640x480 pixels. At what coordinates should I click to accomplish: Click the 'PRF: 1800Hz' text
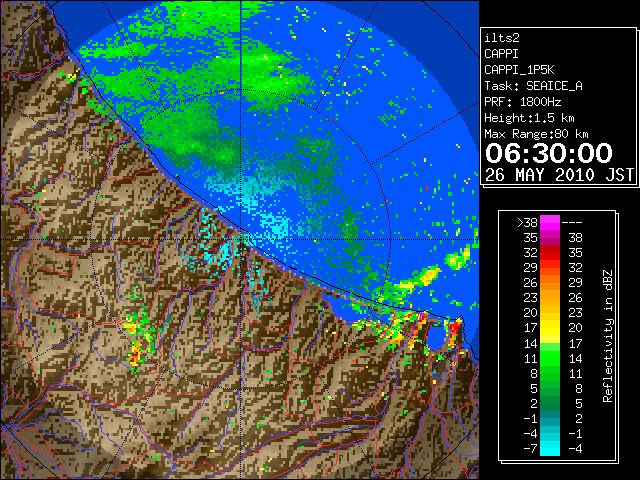click(x=523, y=102)
